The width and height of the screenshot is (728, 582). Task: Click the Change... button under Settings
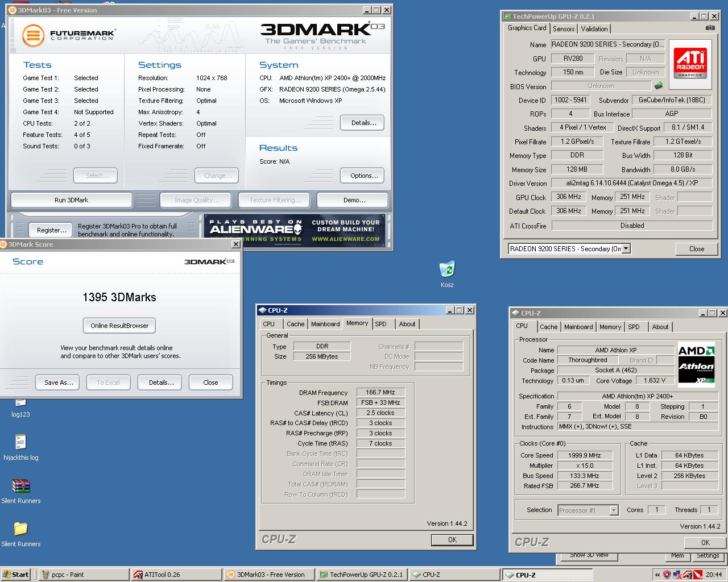click(x=217, y=176)
